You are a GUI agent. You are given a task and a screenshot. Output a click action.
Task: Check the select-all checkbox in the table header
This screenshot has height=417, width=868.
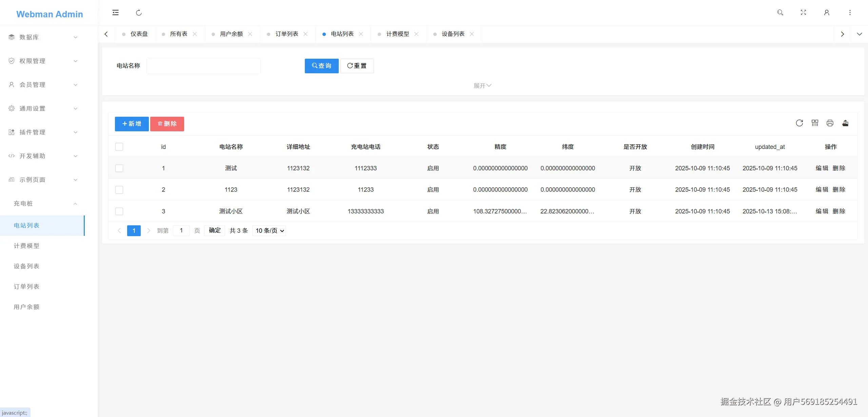click(119, 147)
